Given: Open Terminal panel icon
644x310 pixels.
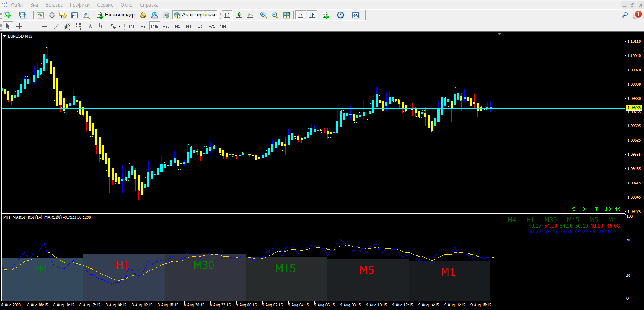Looking at the screenshot, I should [75, 15].
